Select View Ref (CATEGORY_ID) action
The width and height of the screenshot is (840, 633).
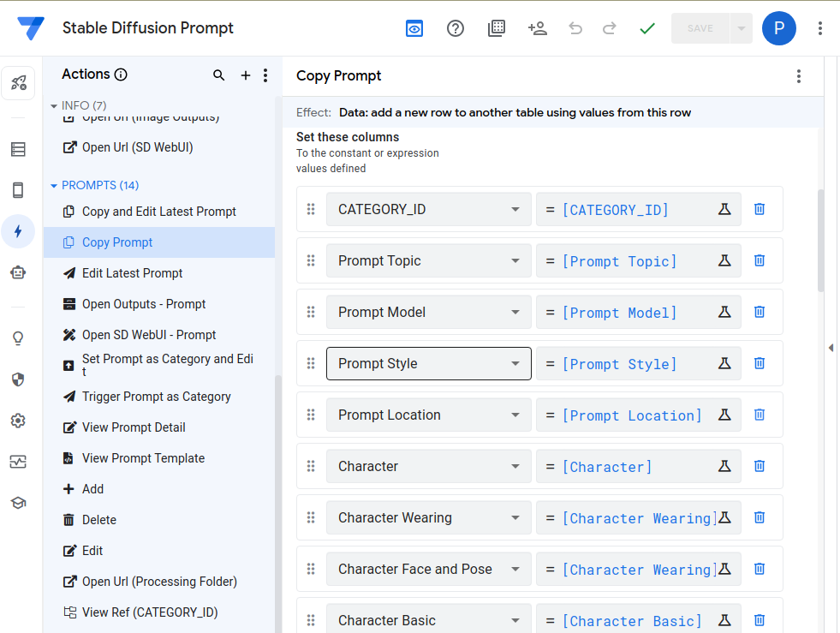159,612
